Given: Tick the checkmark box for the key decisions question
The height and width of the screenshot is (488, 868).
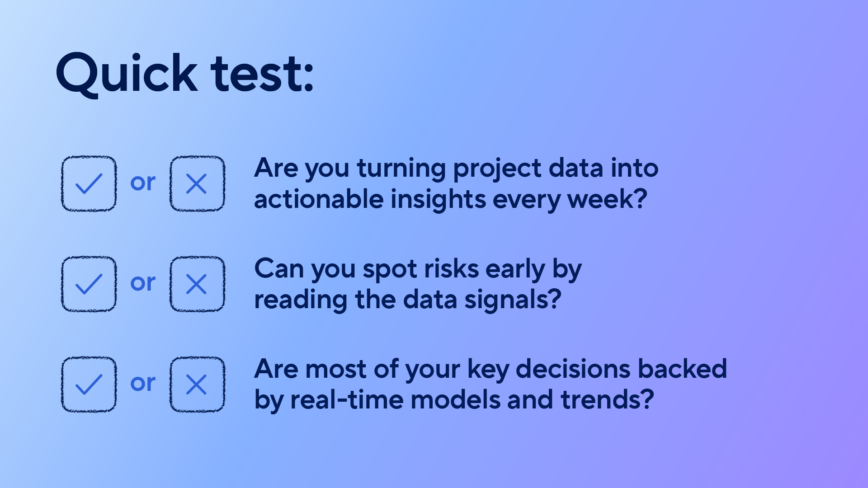Looking at the screenshot, I should pyautogui.click(x=89, y=384).
